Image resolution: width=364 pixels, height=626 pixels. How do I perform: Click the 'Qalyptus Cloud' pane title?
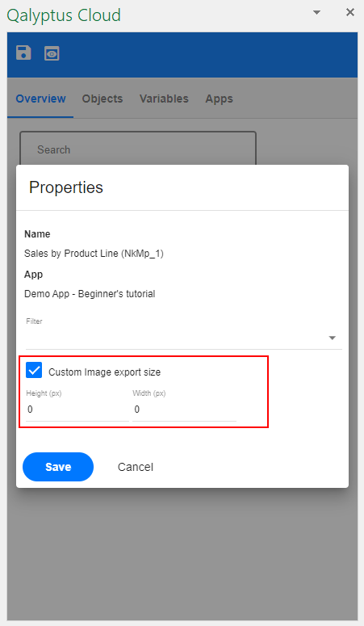64,15
